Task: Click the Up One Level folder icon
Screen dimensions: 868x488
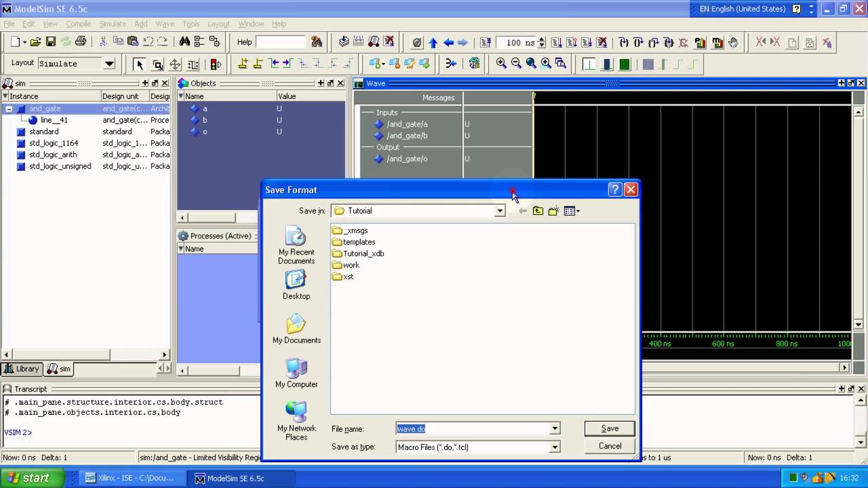Action: click(x=538, y=211)
